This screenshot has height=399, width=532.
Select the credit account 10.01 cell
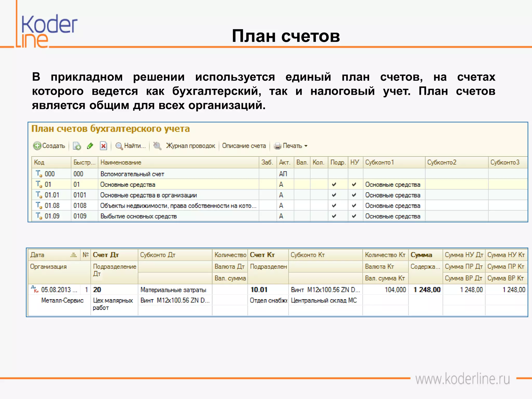click(x=268, y=290)
